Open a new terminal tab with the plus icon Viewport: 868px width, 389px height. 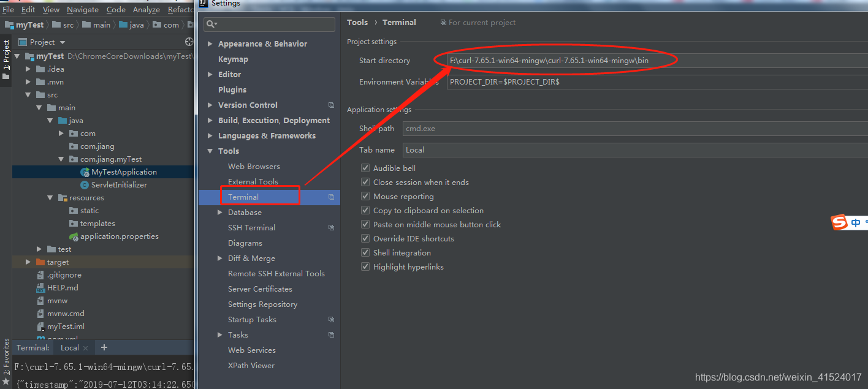pyautogui.click(x=104, y=347)
